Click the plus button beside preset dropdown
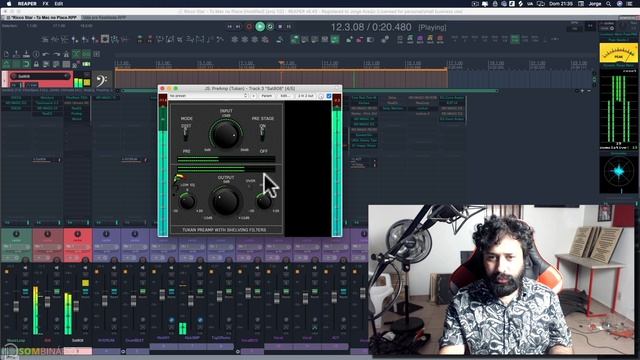640x360 pixels. (253, 96)
